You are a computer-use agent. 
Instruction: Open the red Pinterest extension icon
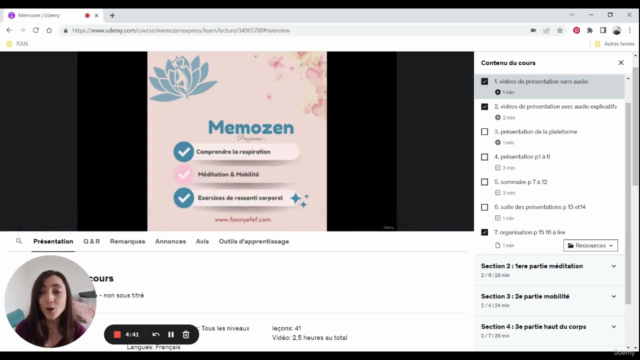pyautogui.click(x=576, y=30)
